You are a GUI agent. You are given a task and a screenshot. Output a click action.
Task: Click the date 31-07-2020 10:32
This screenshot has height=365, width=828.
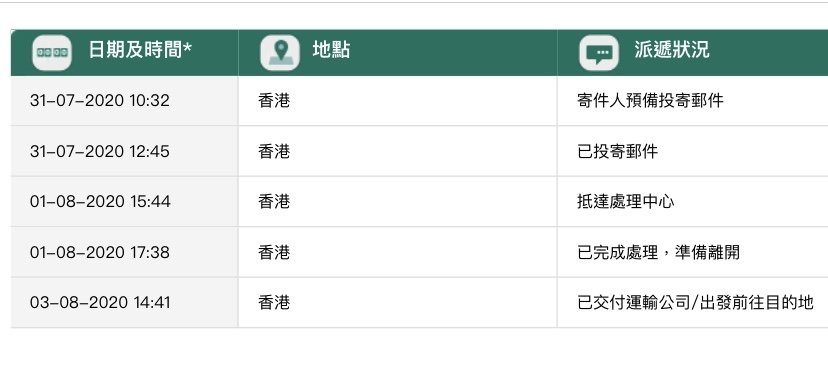[100, 100]
